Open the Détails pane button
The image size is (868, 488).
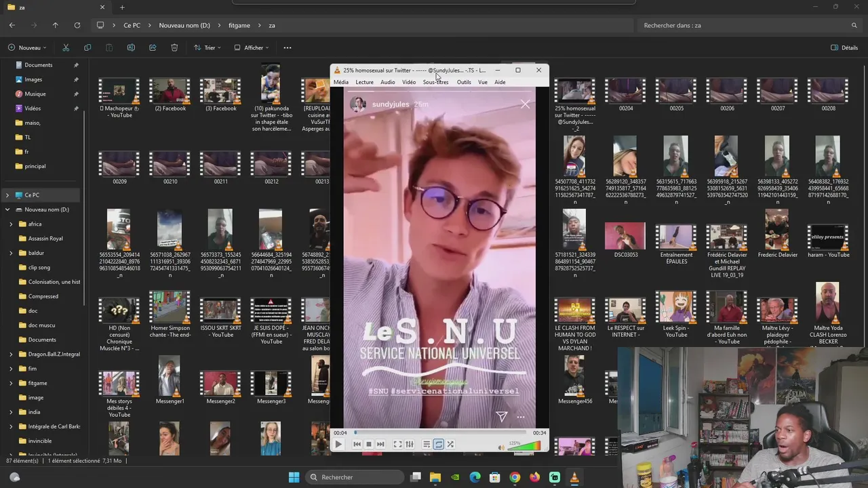pos(844,47)
